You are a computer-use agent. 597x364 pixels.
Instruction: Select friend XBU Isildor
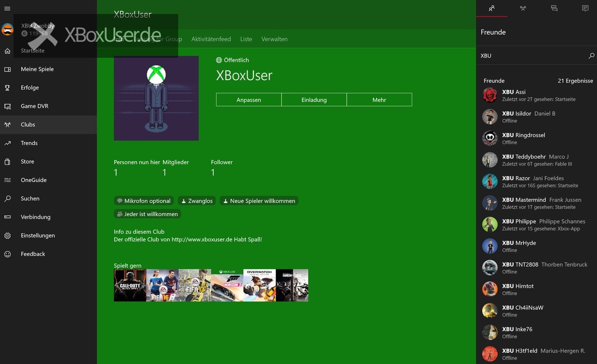pos(536,117)
